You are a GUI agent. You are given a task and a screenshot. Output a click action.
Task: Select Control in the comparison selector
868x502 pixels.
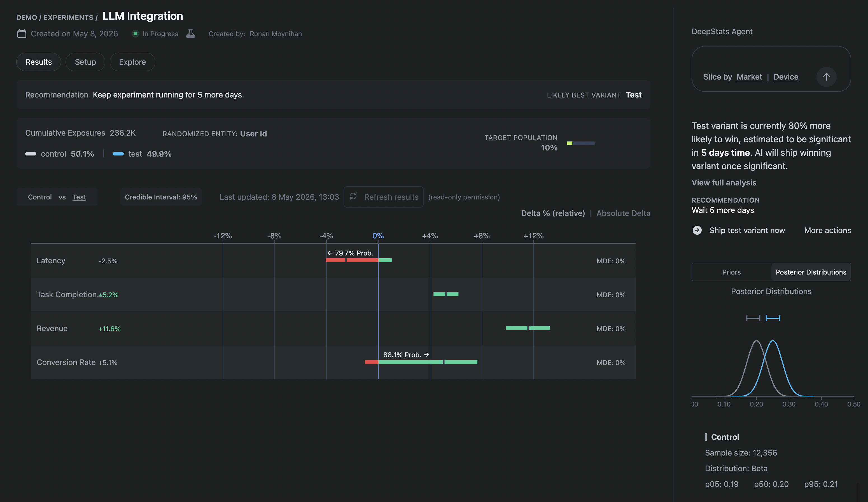[x=39, y=197]
